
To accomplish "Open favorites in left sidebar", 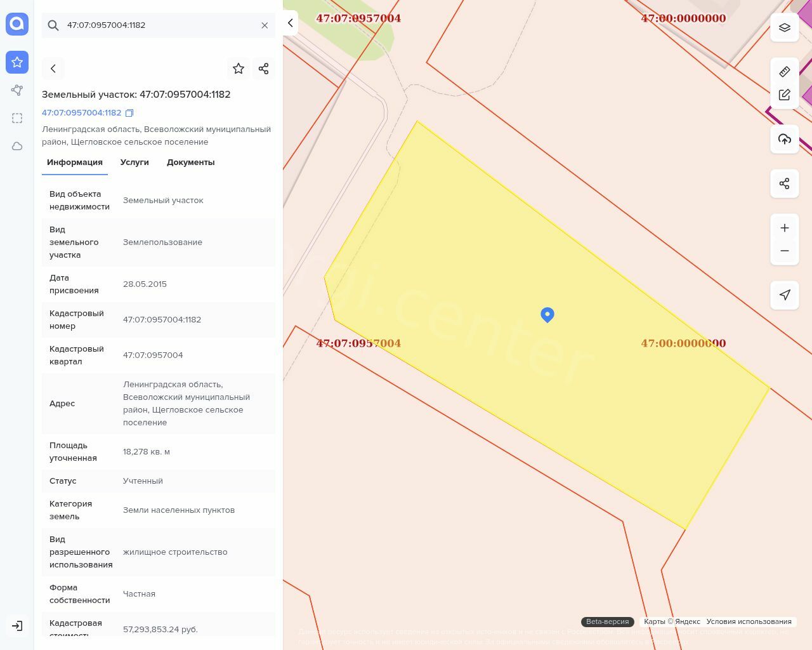I will [17, 62].
